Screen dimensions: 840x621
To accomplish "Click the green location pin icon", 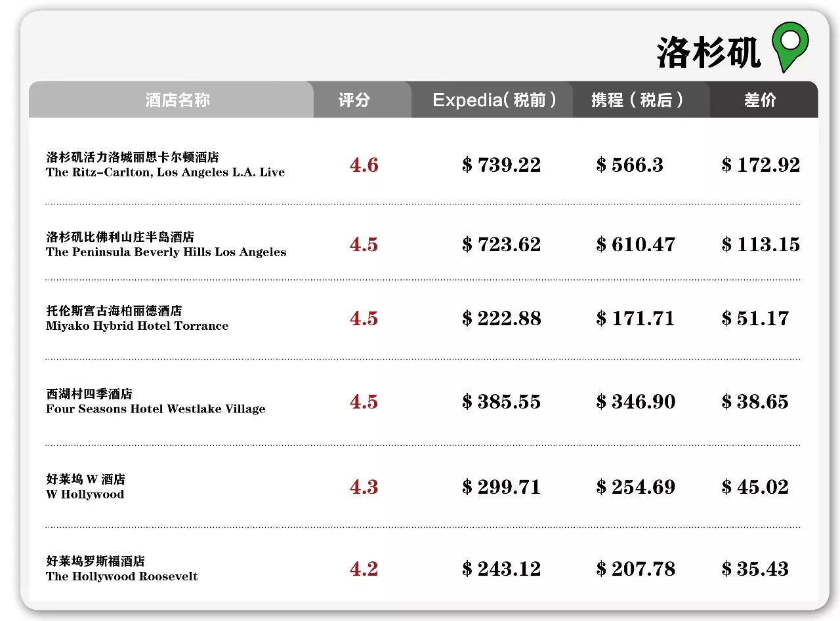I will tap(789, 47).
